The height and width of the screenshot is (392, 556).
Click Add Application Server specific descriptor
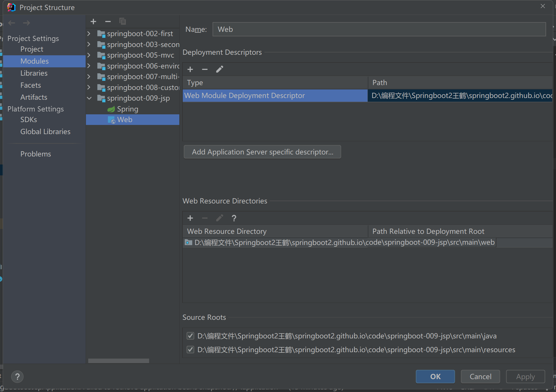pos(262,152)
